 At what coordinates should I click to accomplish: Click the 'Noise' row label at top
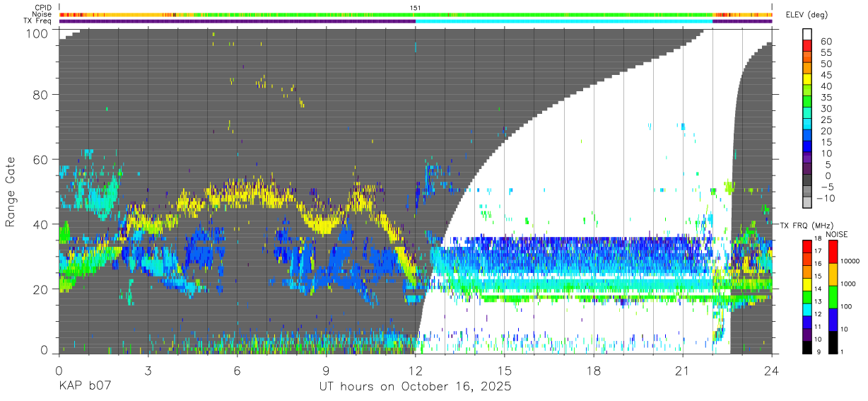point(42,14)
